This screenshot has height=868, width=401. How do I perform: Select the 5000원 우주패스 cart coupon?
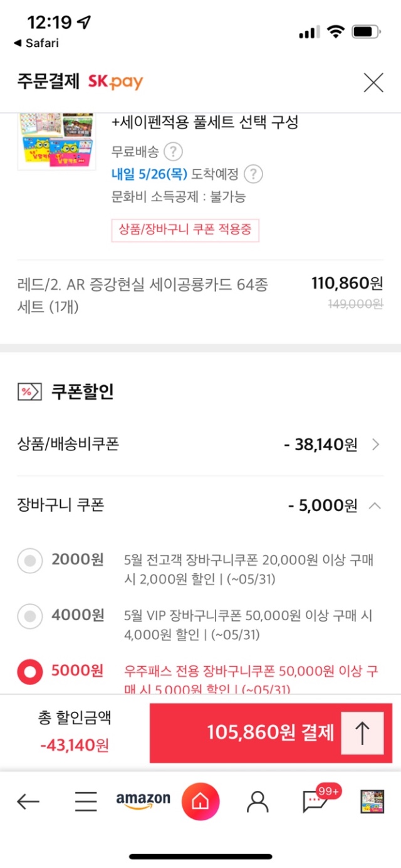coord(30,672)
